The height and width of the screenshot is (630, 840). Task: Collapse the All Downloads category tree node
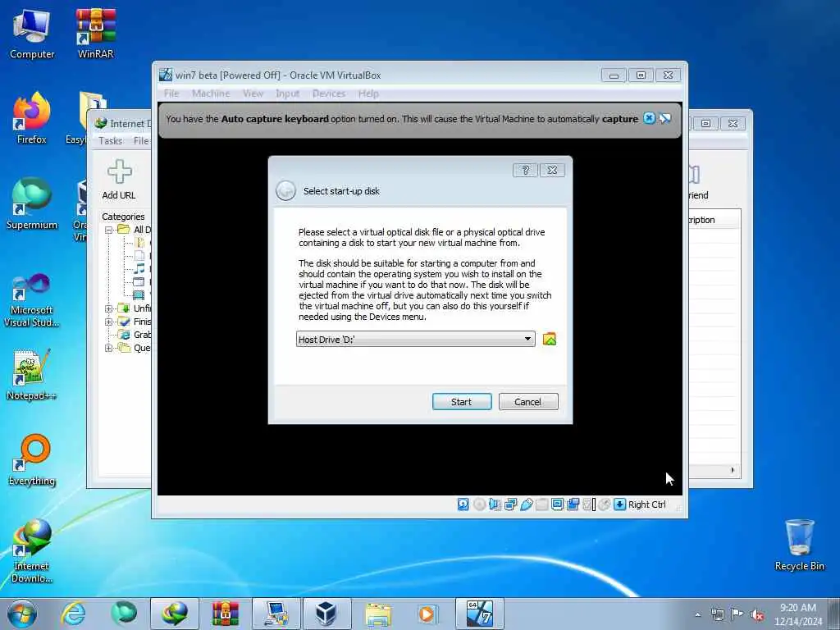pyautogui.click(x=108, y=230)
